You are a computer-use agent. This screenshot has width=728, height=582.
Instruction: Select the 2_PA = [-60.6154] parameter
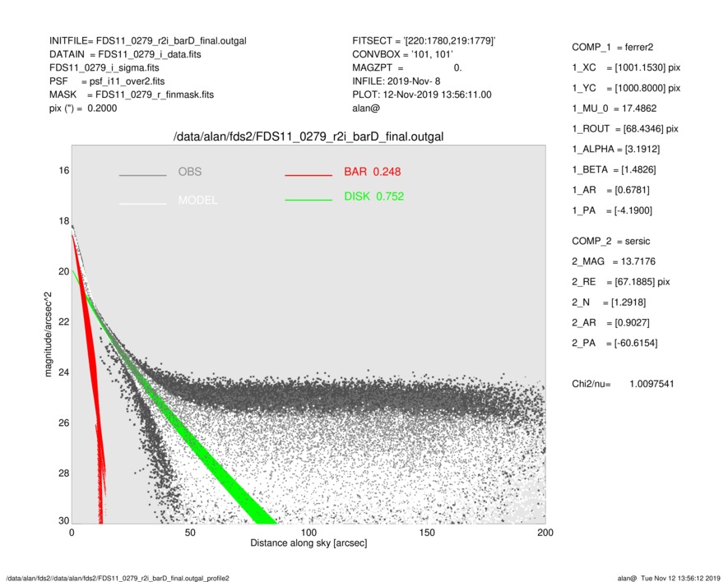click(614, 344)
